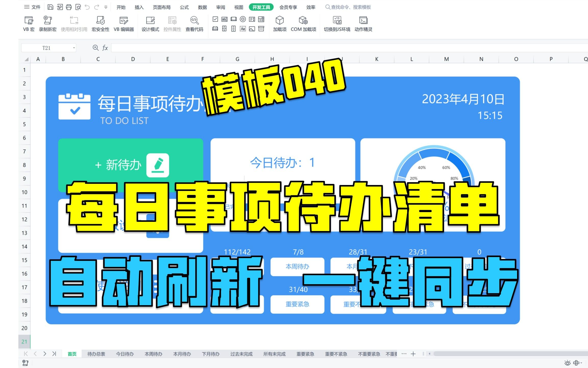Insert a combo box control
The width and height of the screenshot is (588, 368).
[261, 19]
